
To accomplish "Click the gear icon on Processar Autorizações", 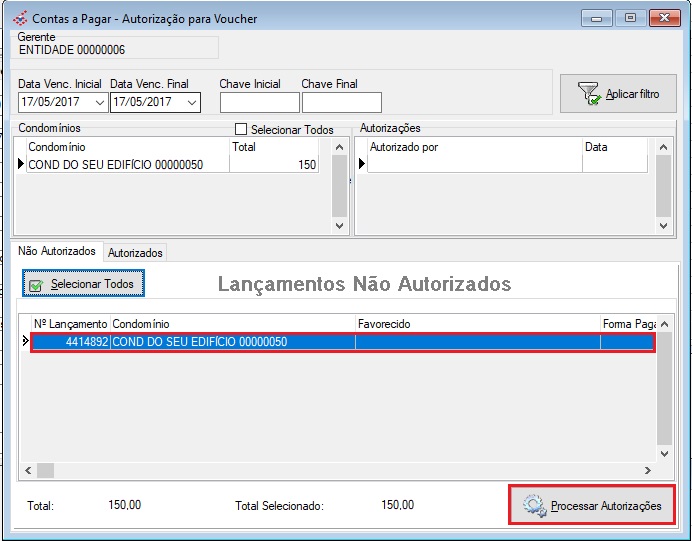I will click(x=533, y=506).
